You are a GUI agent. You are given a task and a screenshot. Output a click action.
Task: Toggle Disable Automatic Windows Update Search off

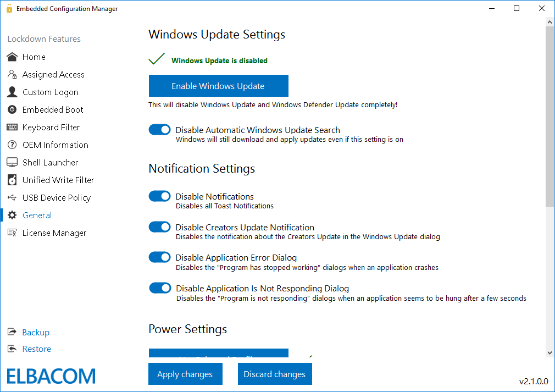(x=159, y=129)
